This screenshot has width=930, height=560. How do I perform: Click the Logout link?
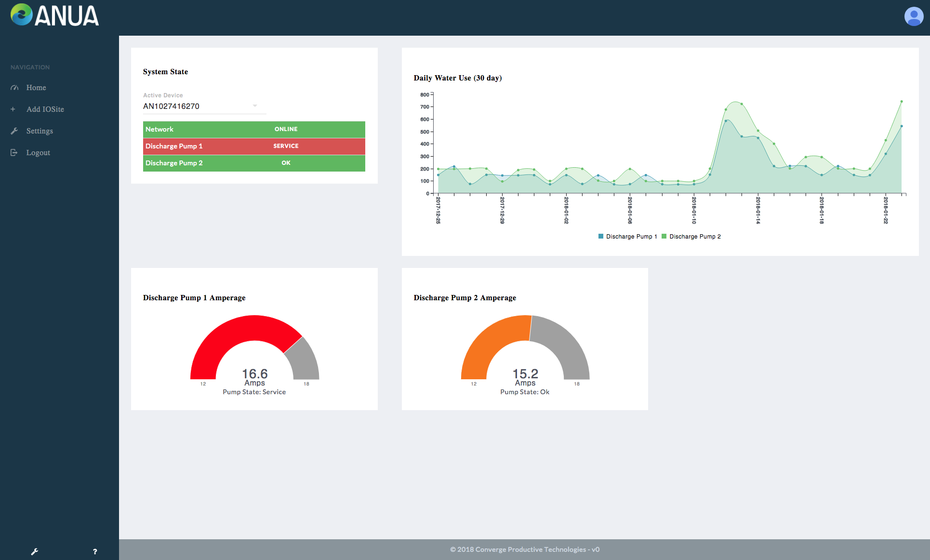(38, 153)
